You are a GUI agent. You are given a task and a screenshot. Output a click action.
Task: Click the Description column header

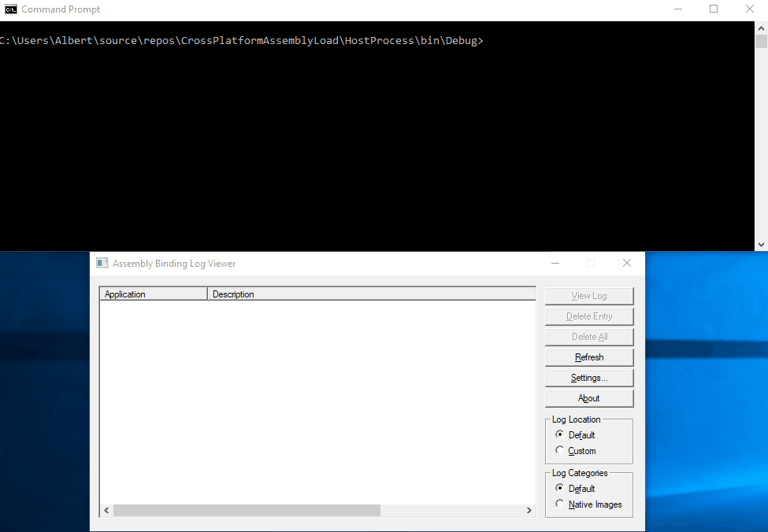370,294
